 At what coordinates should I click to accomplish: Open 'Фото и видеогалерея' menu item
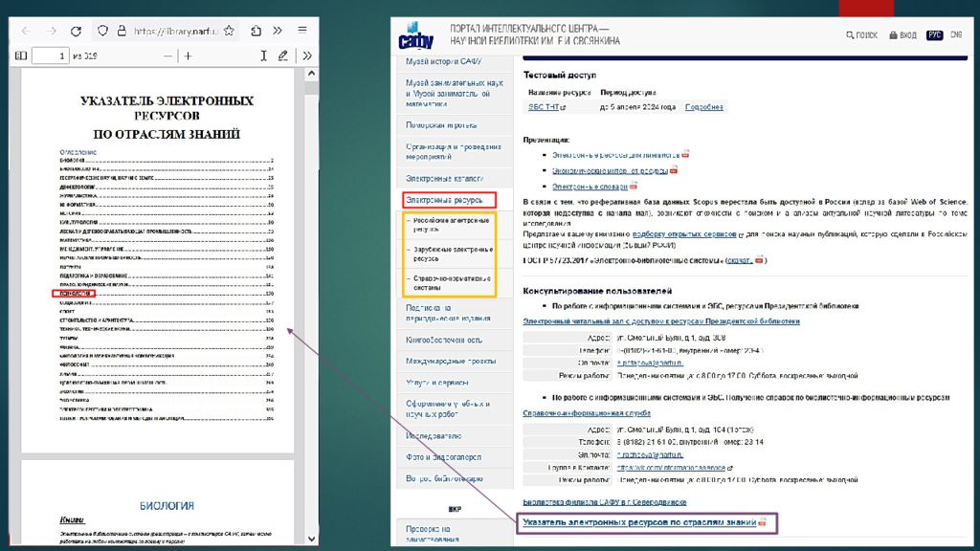click(443, 456)
